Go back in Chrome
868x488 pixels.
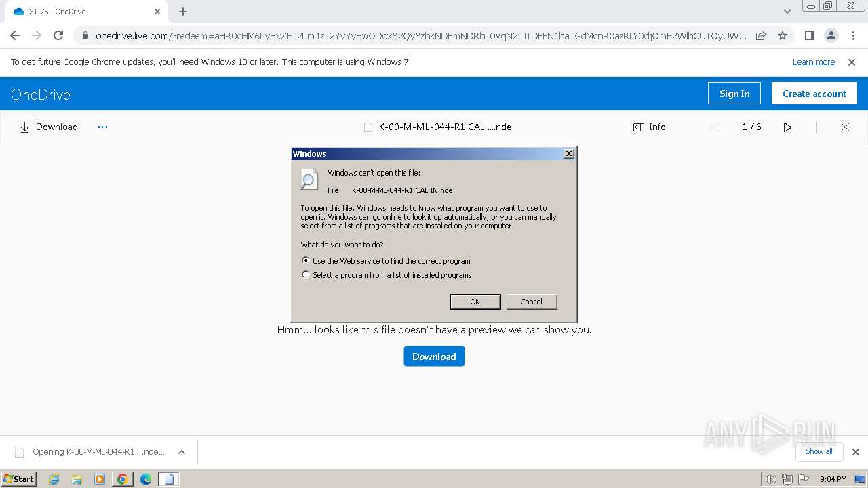click(x=15, y=35)
